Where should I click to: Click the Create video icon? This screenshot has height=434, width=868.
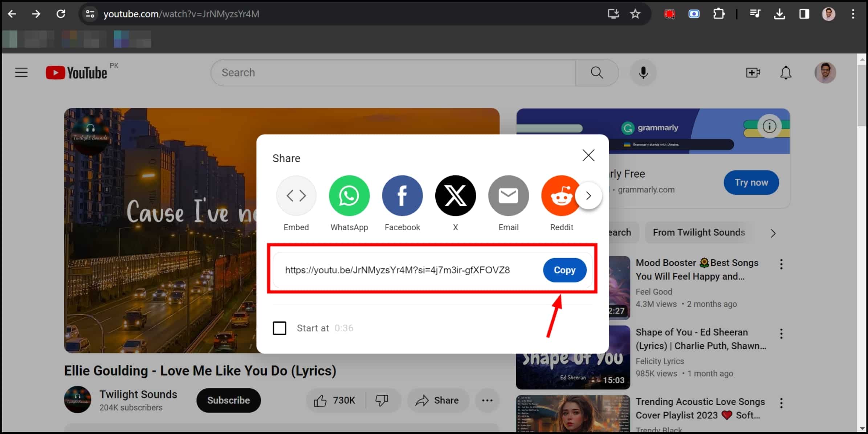pyautogui.click(x=753, y=72)
